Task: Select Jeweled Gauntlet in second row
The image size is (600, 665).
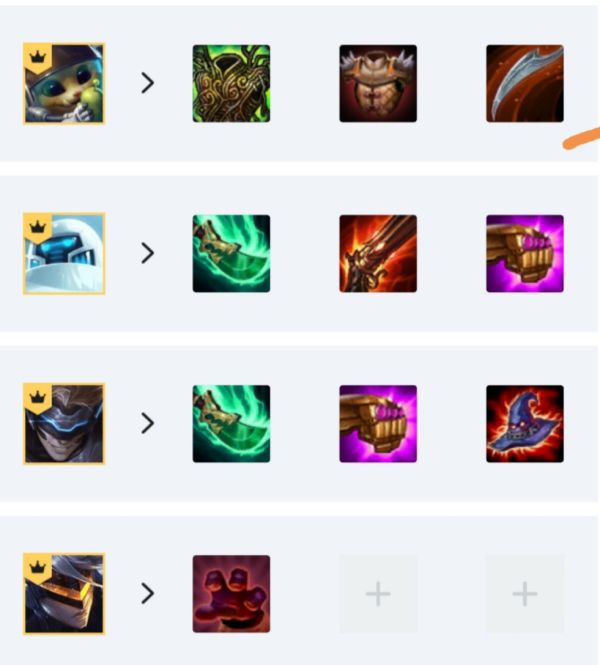Action: click(x=525, y=254)
